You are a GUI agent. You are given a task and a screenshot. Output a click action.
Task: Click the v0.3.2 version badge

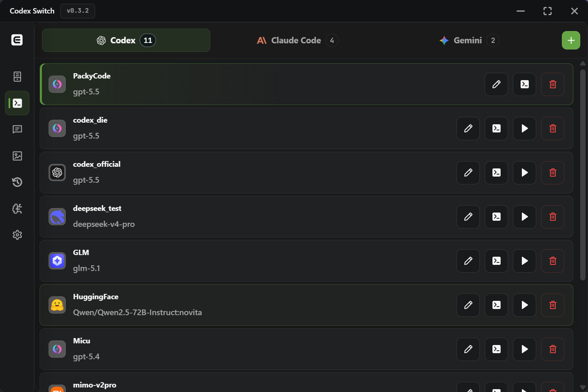pos(78,11)
